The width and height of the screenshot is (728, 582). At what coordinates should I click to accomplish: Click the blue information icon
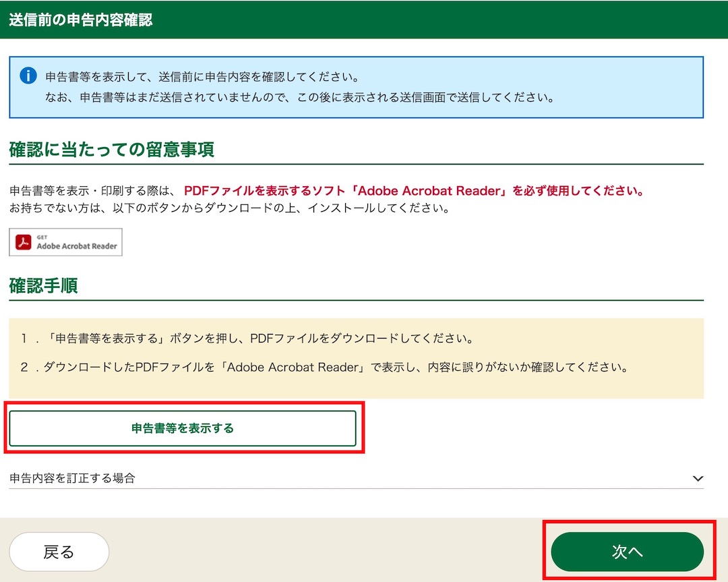click(x=28, y=76)
